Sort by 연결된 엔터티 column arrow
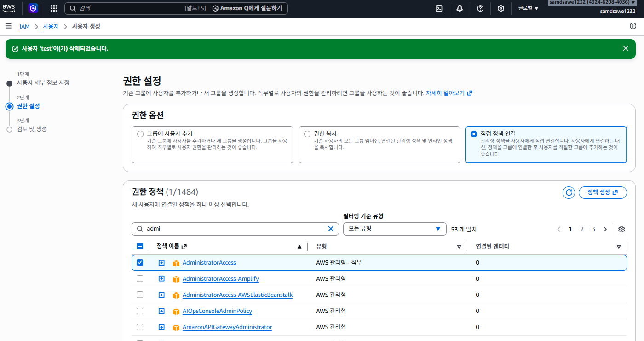Image resolution: width=644 pixels, height=341 pixels. pyautogui.click(x=619, y=247)
